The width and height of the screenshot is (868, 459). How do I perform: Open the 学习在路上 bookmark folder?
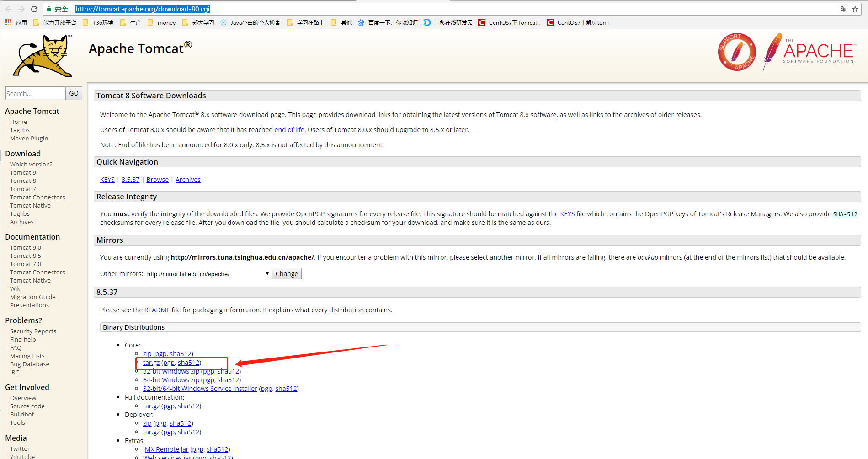[306, 22]
